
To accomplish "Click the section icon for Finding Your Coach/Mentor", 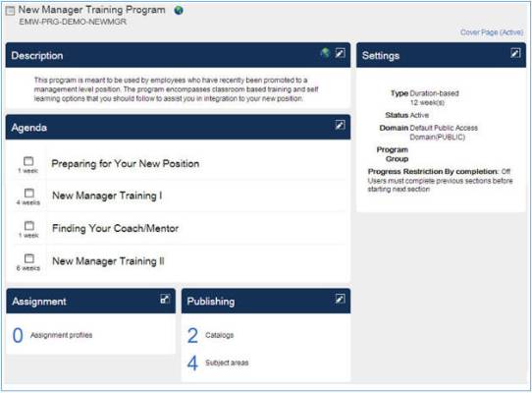I will [x=29, y=226].
